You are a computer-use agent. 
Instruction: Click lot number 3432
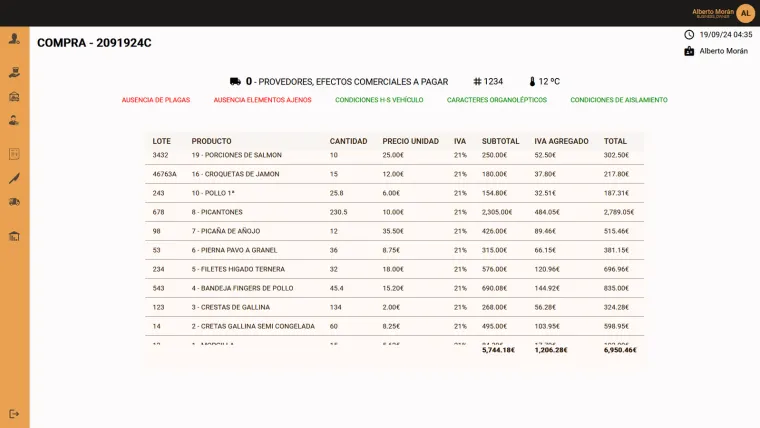(x=160, y=155)
